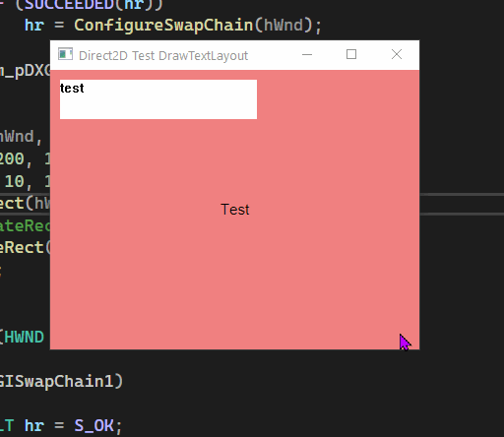This screenshot has width=504, height=437.
Task: Click the S_OK constant in the code
Action: 94,426
